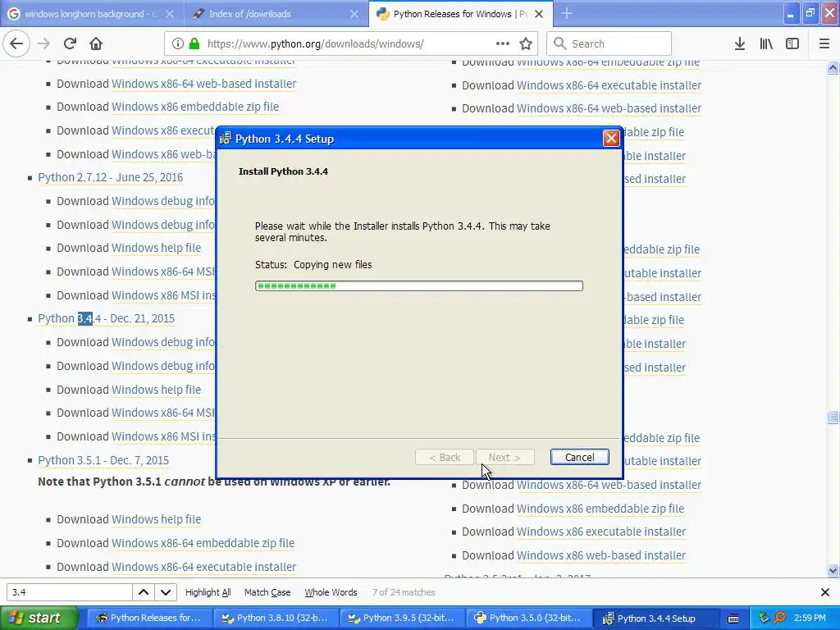Viewport: 840px width, 630px height.
Task: Jump to next find match arrow
Action: 166,592
